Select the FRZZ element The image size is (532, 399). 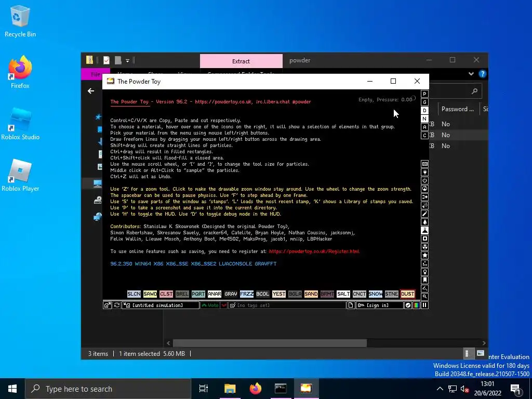(x=247, y=294)
